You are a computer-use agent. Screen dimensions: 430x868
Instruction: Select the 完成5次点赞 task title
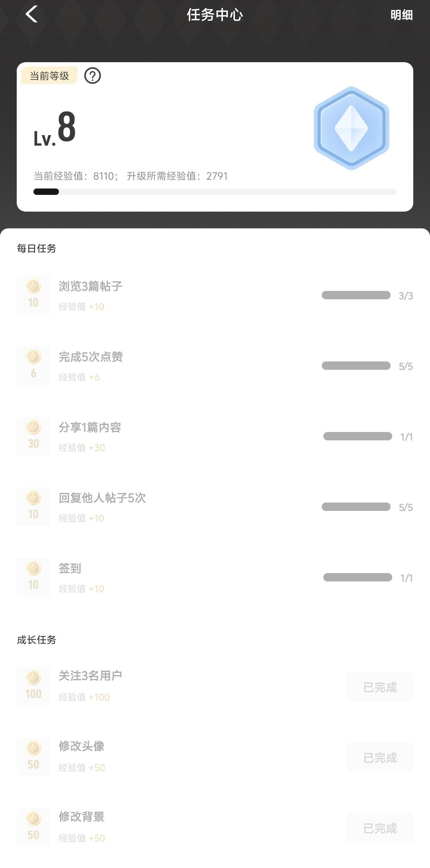pos(91,357)
